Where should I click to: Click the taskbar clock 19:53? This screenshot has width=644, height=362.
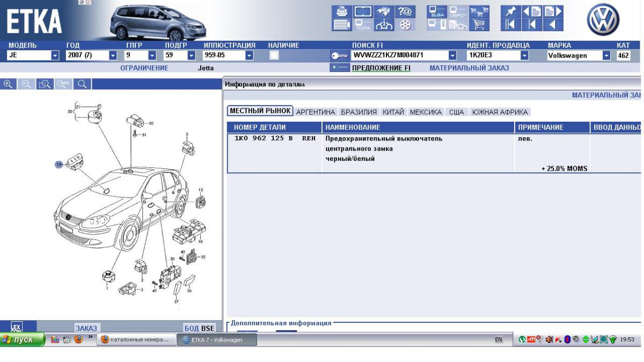[627, 339]
